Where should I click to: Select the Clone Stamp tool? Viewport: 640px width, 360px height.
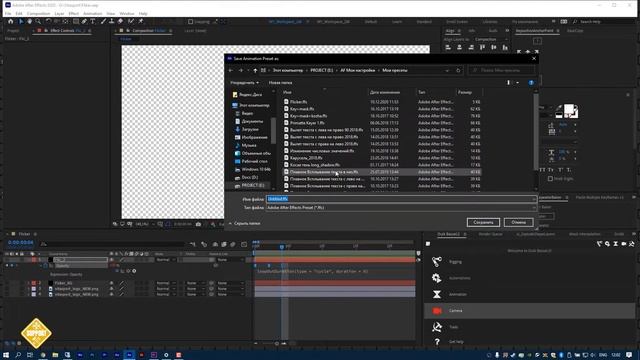(x=111, y=21)
